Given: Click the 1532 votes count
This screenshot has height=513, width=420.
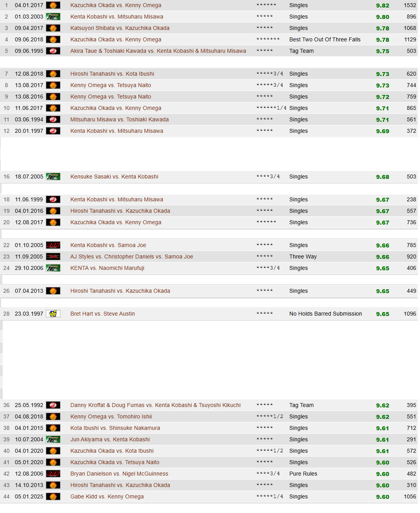Looking at the screenshot, I should pyautogui.click(x=410, y=5).
